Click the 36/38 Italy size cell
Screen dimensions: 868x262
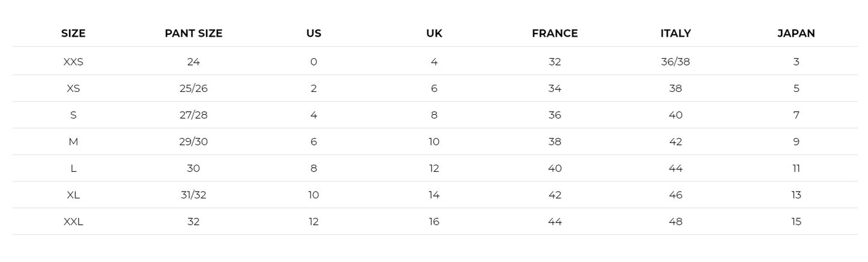click(x=675, y=62)
